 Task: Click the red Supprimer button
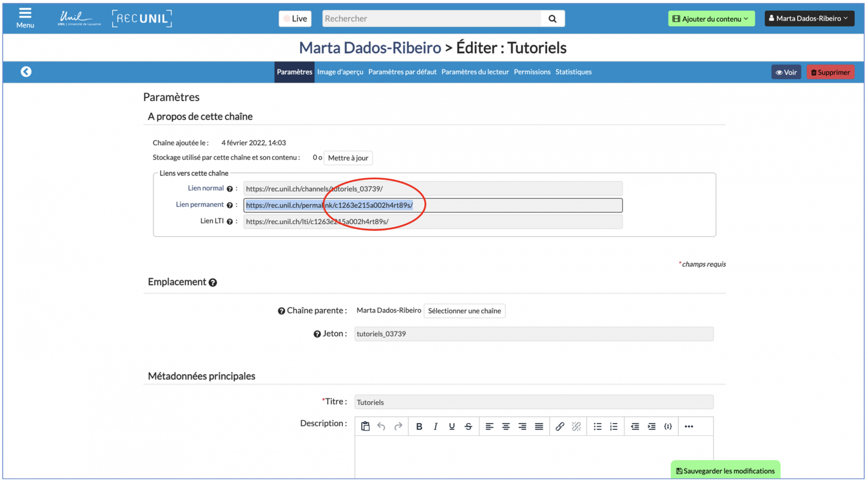[830, 72]
